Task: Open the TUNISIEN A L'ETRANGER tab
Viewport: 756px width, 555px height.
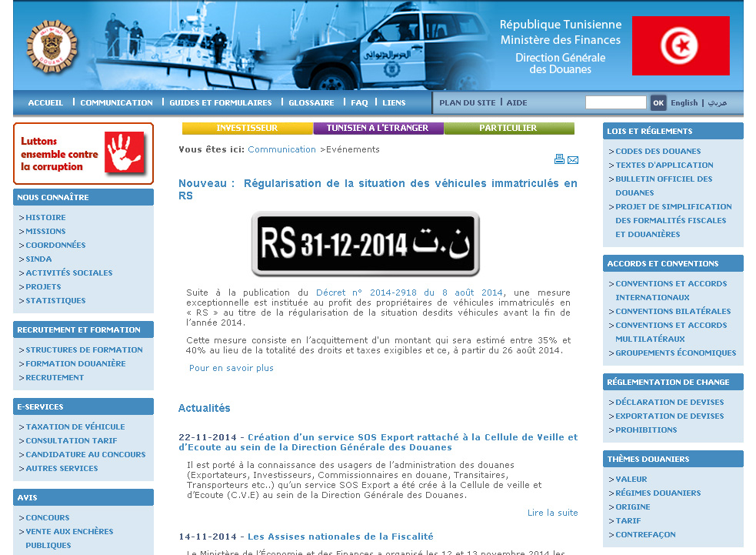Action: pos(378,128)
